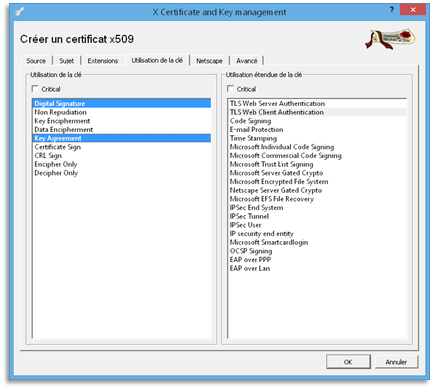Click the XCA certificate logo image
Screen dimensions: 433x389
(x=390, y=39)
